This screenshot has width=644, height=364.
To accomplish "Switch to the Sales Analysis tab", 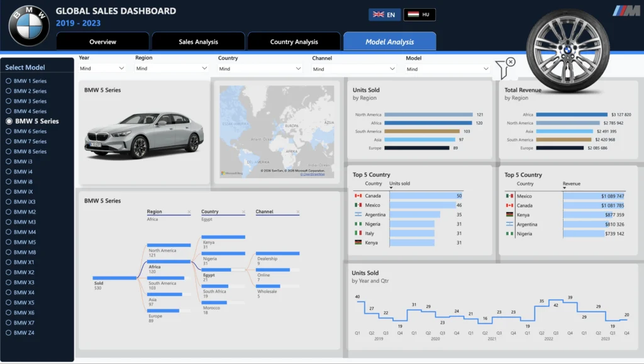I will tap(198, 42).
